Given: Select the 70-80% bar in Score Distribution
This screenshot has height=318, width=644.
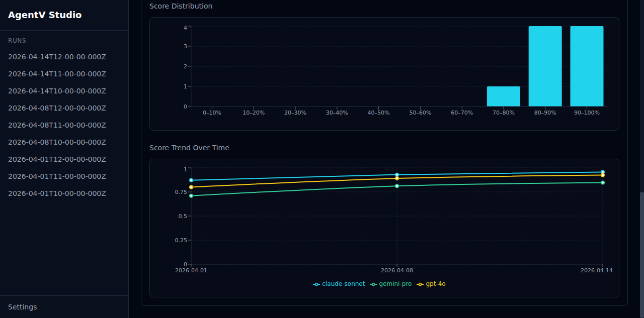Looking at the screenshot, I should point(504,95).
